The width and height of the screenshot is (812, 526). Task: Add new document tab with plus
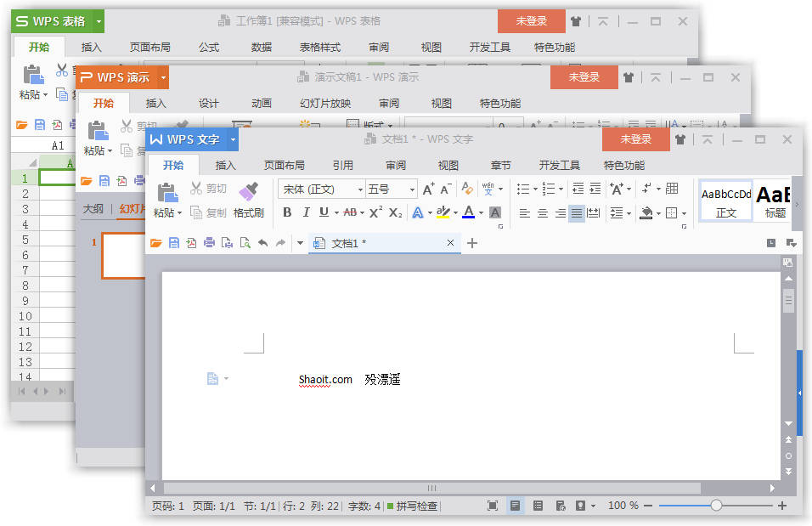471,243
